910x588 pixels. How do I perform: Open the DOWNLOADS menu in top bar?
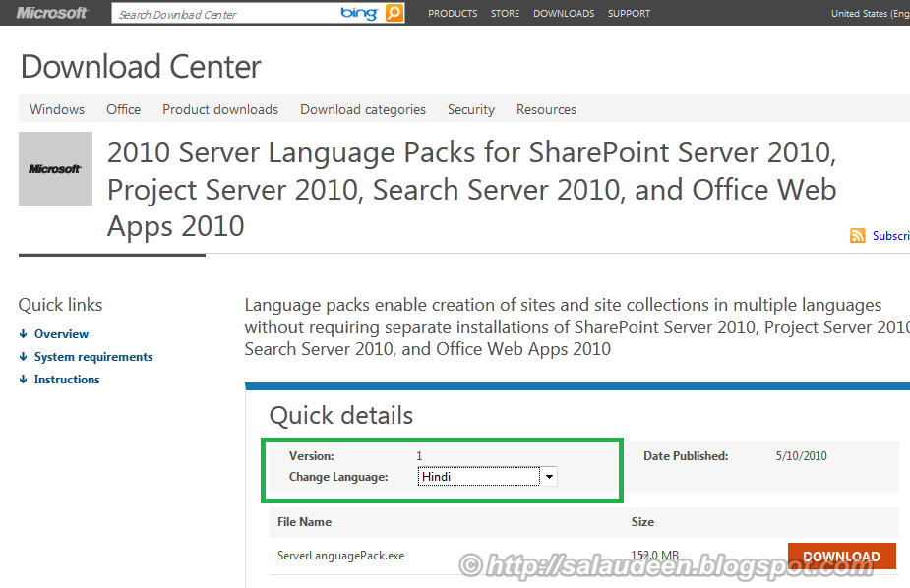(564, 13)
